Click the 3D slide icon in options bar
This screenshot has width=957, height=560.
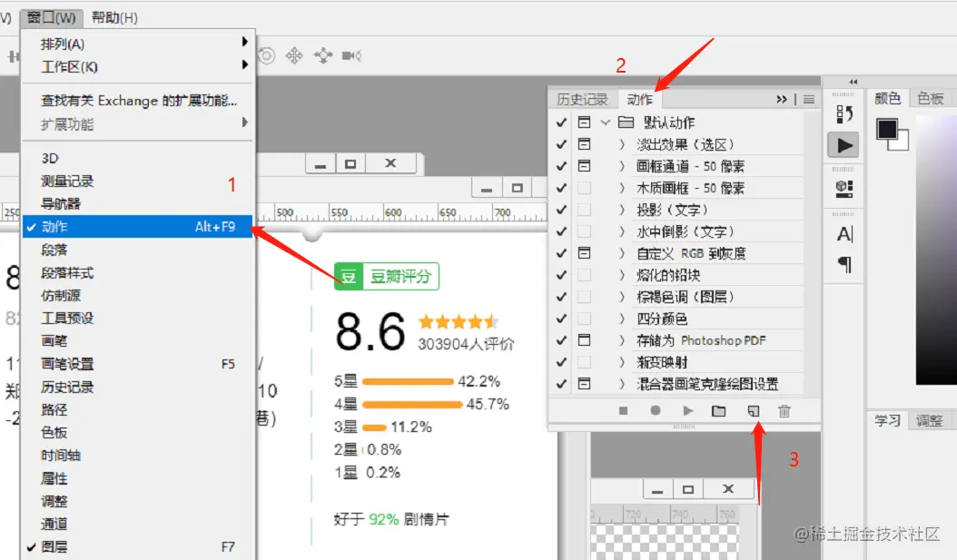323,56
